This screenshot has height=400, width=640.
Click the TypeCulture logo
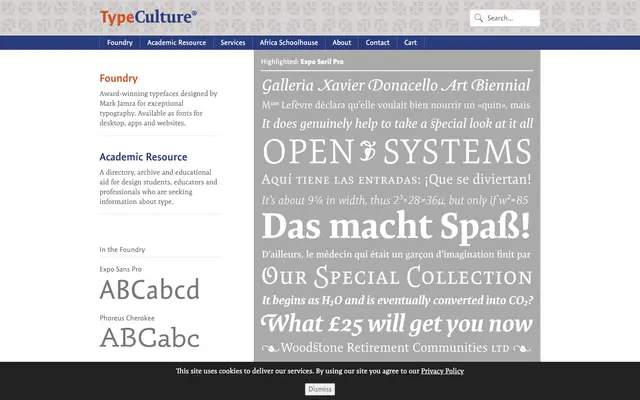(x=148, y=18)
